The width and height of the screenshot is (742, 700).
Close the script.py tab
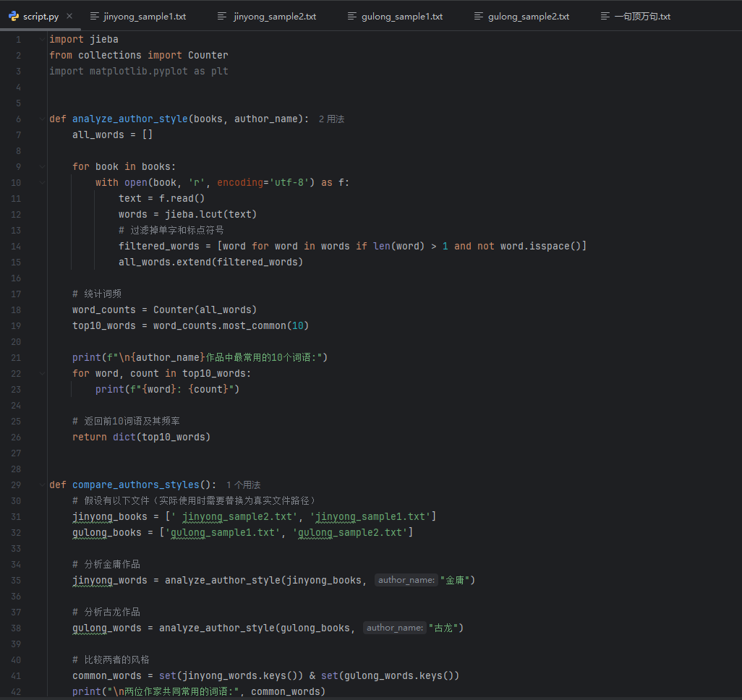click(x=69, y=16)
